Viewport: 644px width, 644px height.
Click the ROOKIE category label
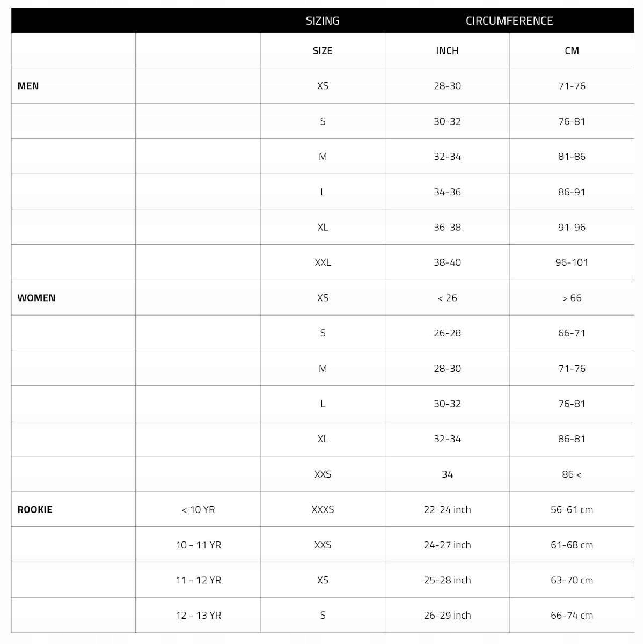[35, 510]
